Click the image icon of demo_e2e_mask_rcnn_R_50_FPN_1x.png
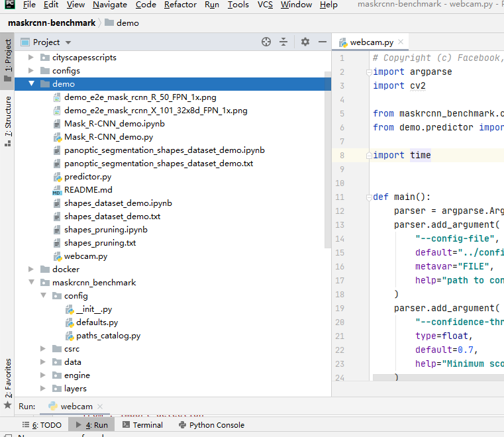The image size is (504, 437). pos(57,97)
